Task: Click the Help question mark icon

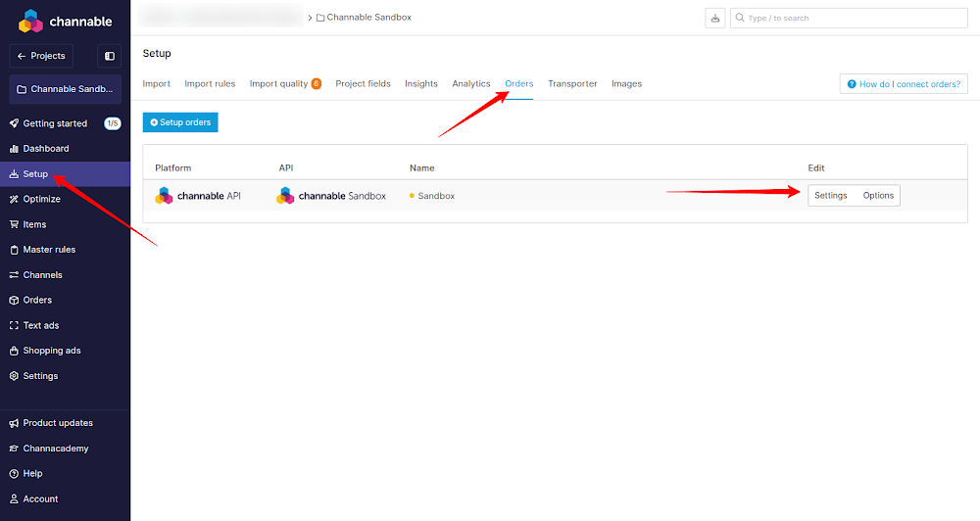Action: click(14, 474)
